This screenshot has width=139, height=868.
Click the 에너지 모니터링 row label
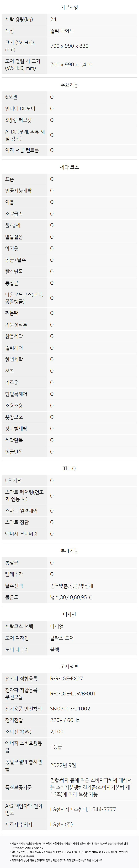pyautogui.click(x=21, y=534)
